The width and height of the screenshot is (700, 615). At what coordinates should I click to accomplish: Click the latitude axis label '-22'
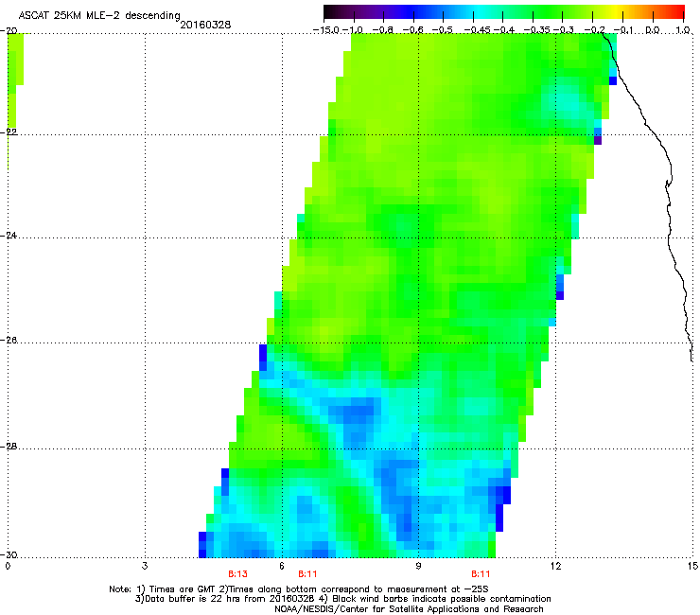pyautogui.click(x=9, y=132)
